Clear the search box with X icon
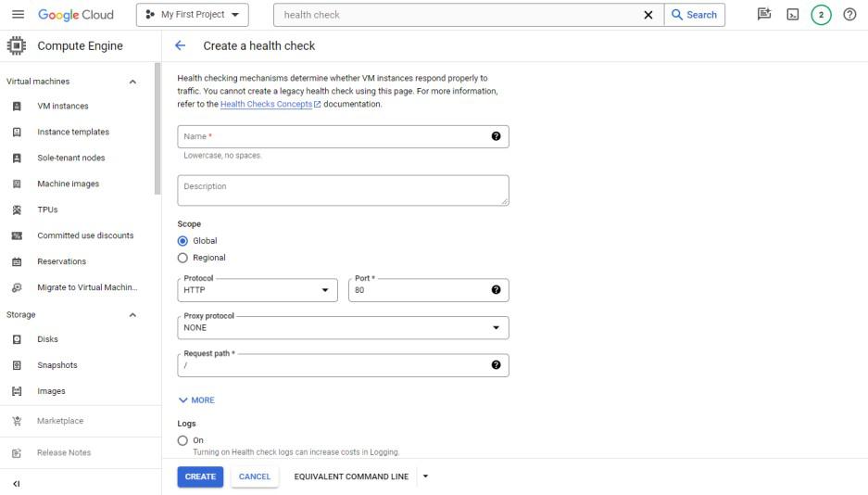 click(x=648, y=15)
